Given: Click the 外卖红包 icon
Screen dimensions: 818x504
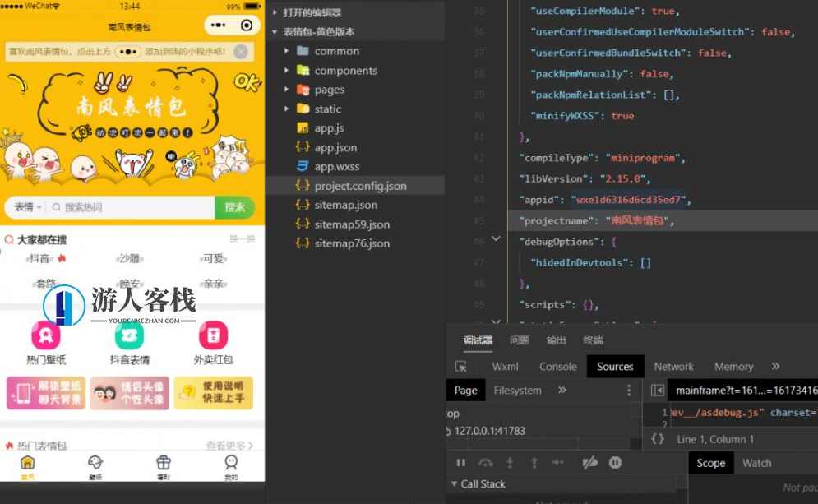Looking at the screenshot, I should (x=214, y=335).
